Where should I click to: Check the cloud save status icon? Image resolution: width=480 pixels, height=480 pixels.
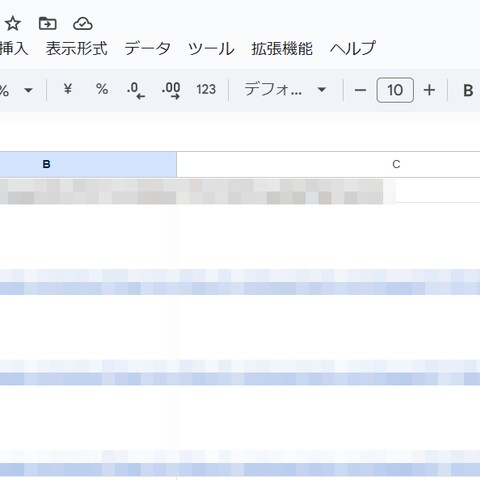click(83, 24)
